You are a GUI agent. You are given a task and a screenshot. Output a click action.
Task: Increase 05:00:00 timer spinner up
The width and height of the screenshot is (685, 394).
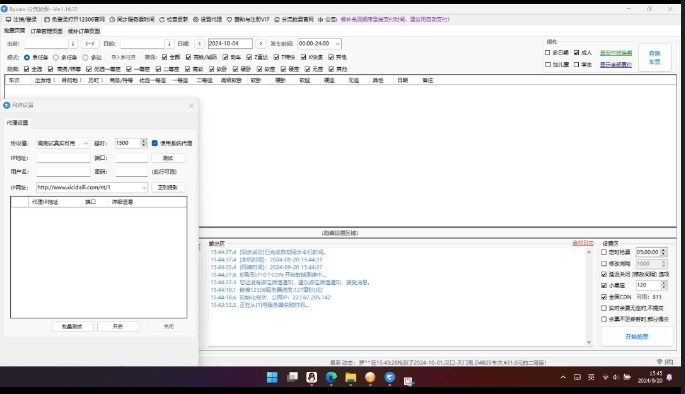[x=664, y=250]
